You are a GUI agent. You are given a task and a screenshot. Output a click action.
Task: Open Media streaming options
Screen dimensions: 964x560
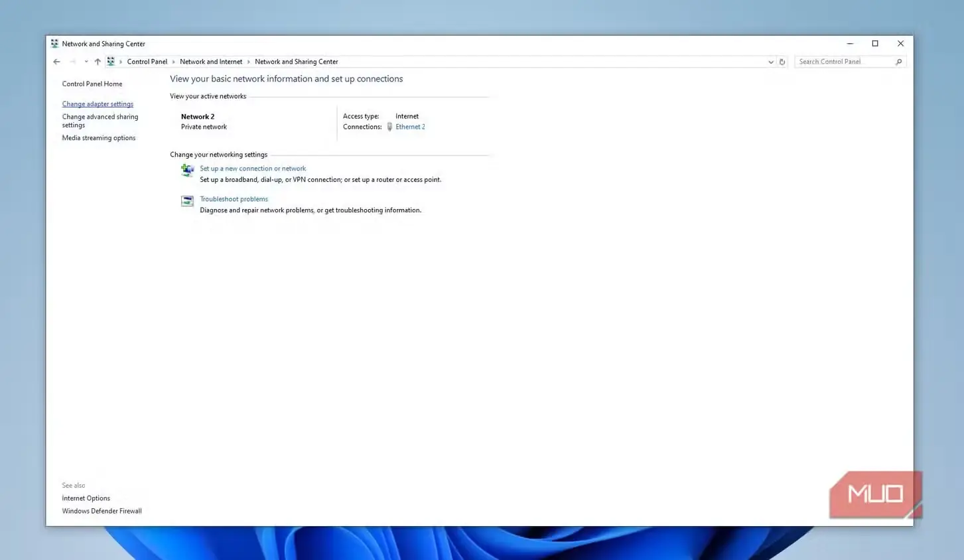pyautogui.click(x=99, y=138)
